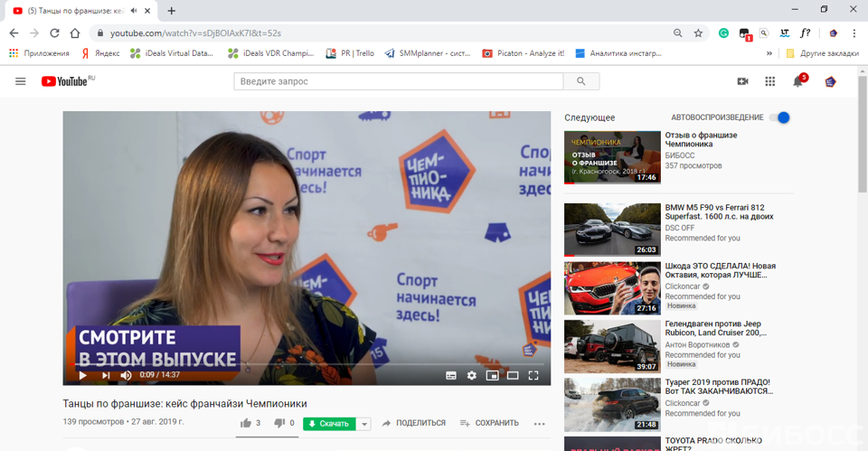Bookmark this page with the star
Screen dimensions: 868x451
pyautogui.click(x=698, y=33)
